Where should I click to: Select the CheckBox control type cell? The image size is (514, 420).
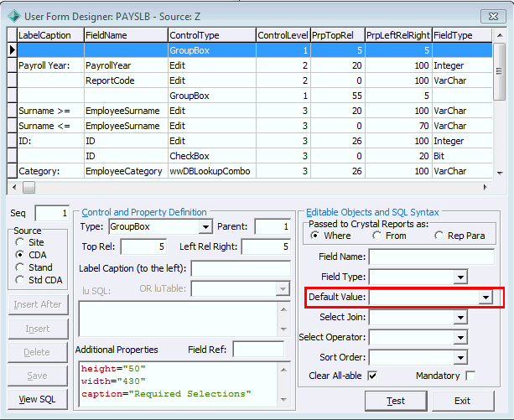212,156
